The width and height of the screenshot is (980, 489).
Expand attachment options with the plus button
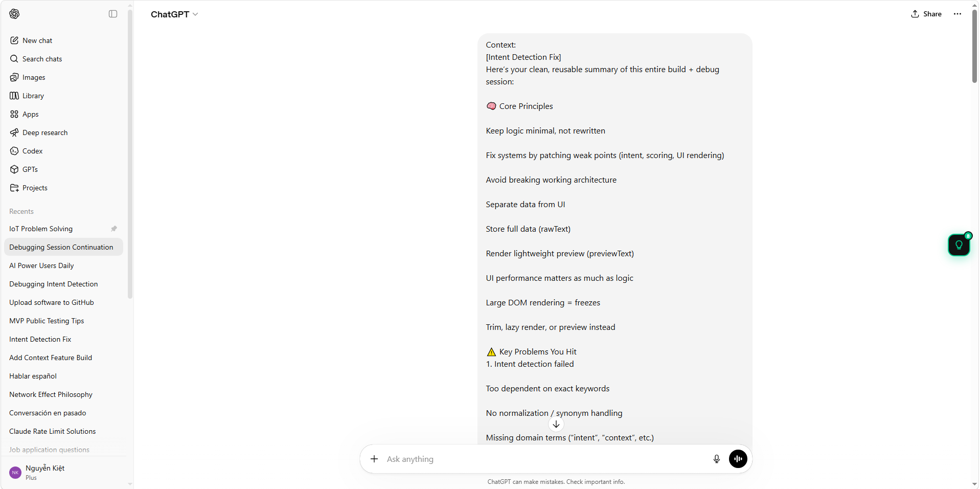point(374,459)
